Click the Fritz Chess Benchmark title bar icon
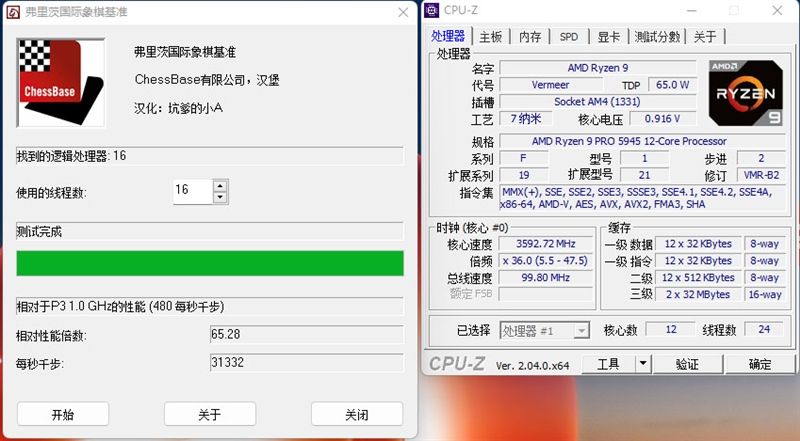Image resolution: width=800 pixels, height=441 pixels. [x=13, y=12]
